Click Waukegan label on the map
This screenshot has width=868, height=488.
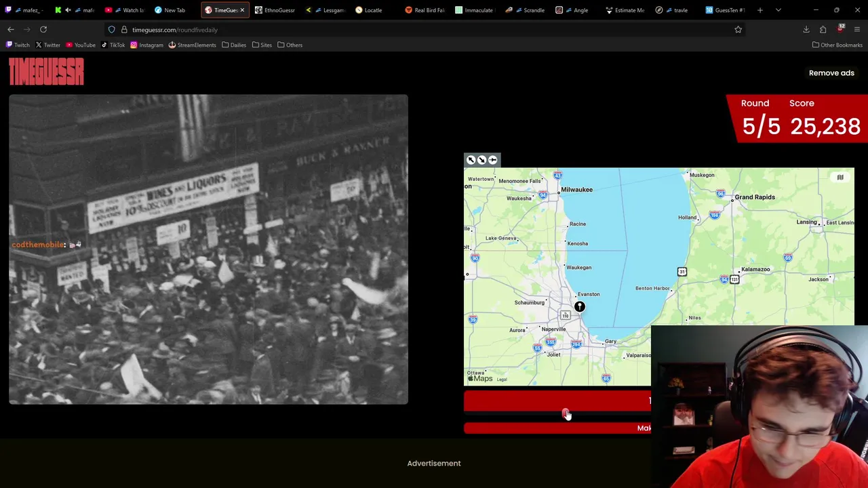(x=579, y=268)
